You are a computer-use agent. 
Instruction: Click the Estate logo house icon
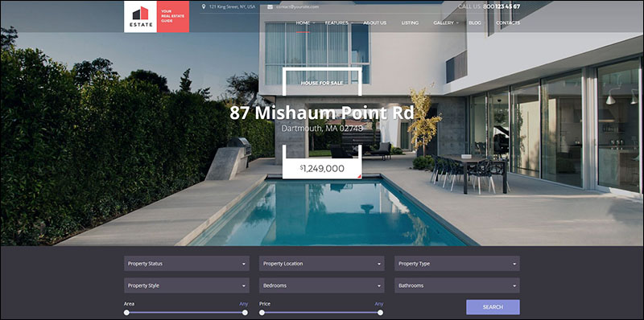pos(140,13)
